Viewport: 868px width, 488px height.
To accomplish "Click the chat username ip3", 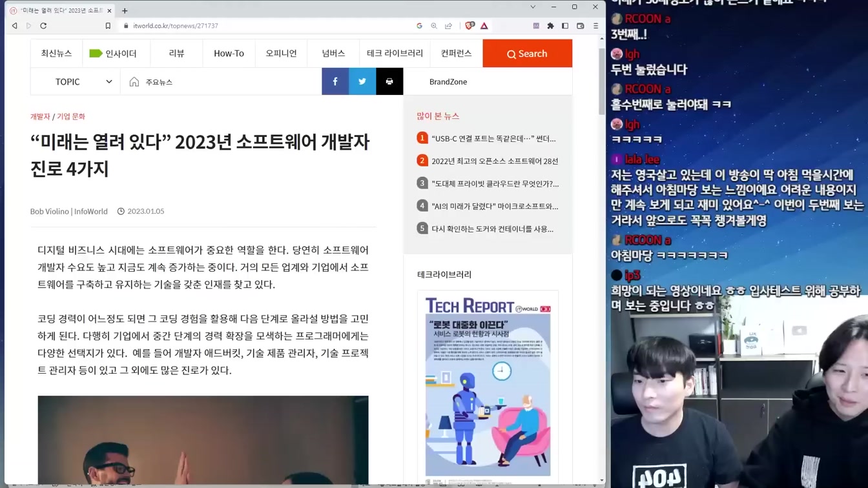I will [632, 276].
